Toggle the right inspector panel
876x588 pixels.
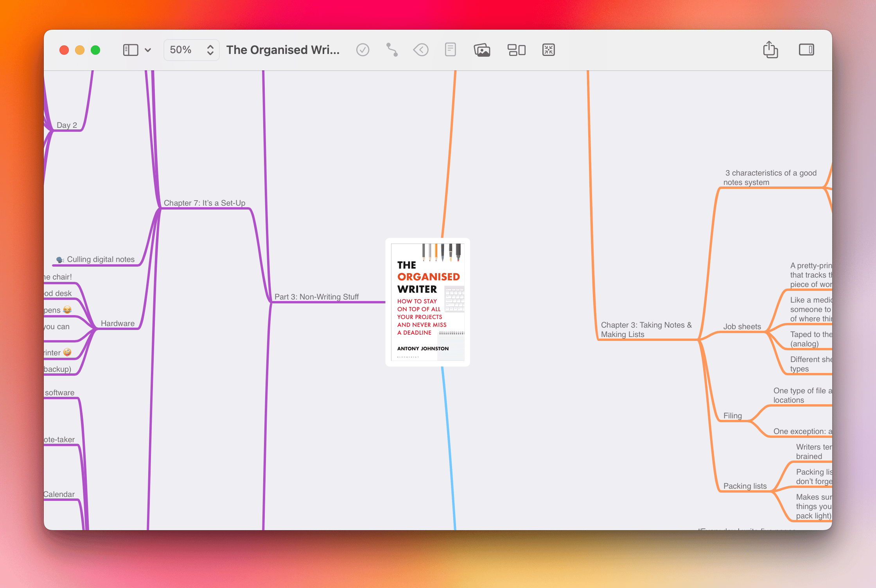pos(806,50)
